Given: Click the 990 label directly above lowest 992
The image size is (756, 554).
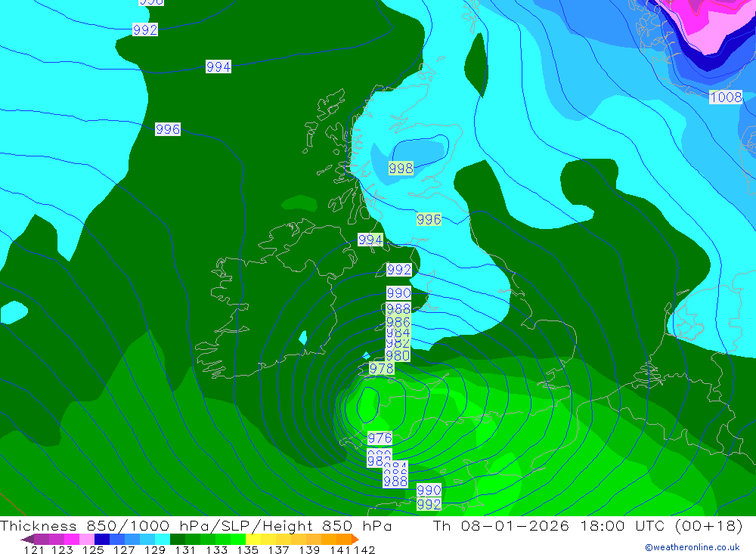Looking at the screenshot, I should [429, 491].
